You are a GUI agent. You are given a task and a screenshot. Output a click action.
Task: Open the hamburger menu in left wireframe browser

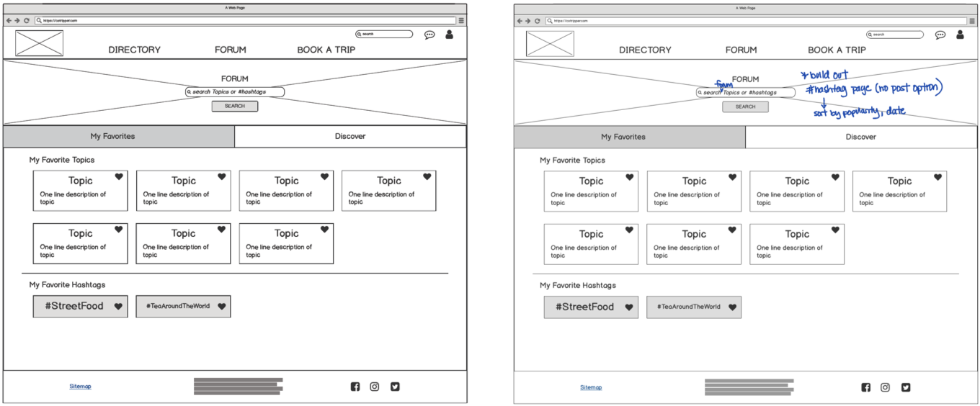tap(461, 21)
